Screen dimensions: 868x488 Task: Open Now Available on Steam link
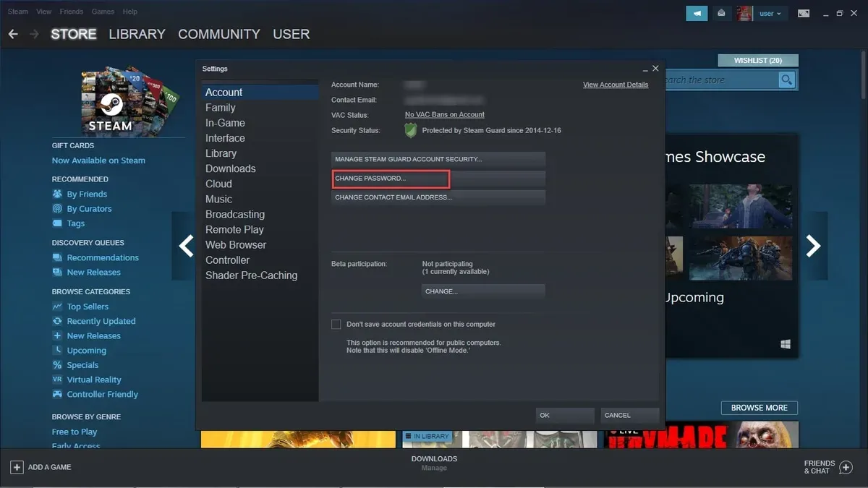98,160
